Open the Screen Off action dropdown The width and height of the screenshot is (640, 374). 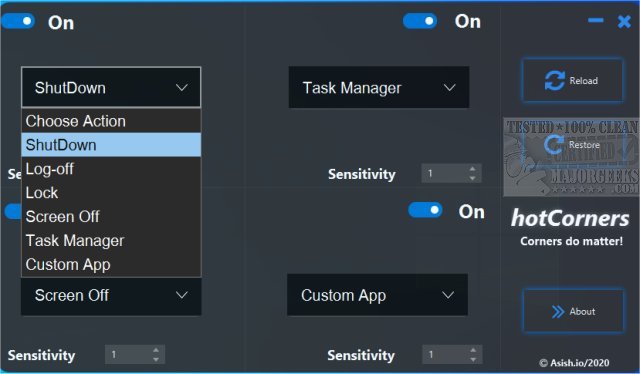(111, 296)
